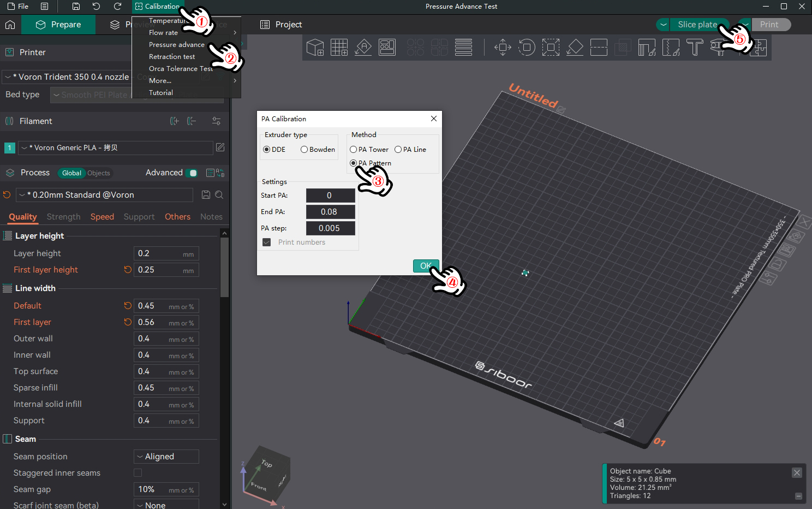
Task: Switch to the Strength settings tab
Action: tap(63, 217)
